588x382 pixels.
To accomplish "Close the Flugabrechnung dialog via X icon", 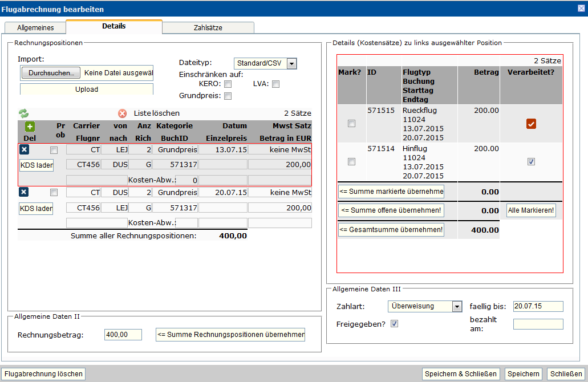I will pos(581,7).
